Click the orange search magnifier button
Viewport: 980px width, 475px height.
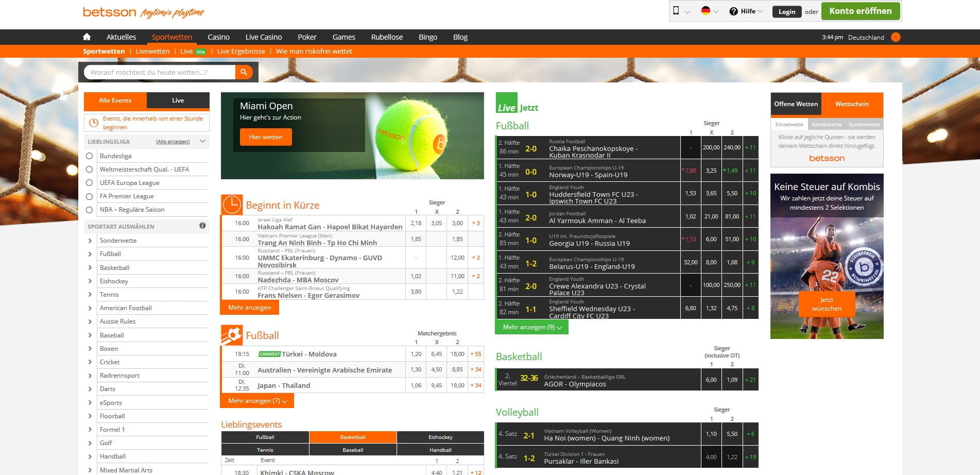[244, 72]
